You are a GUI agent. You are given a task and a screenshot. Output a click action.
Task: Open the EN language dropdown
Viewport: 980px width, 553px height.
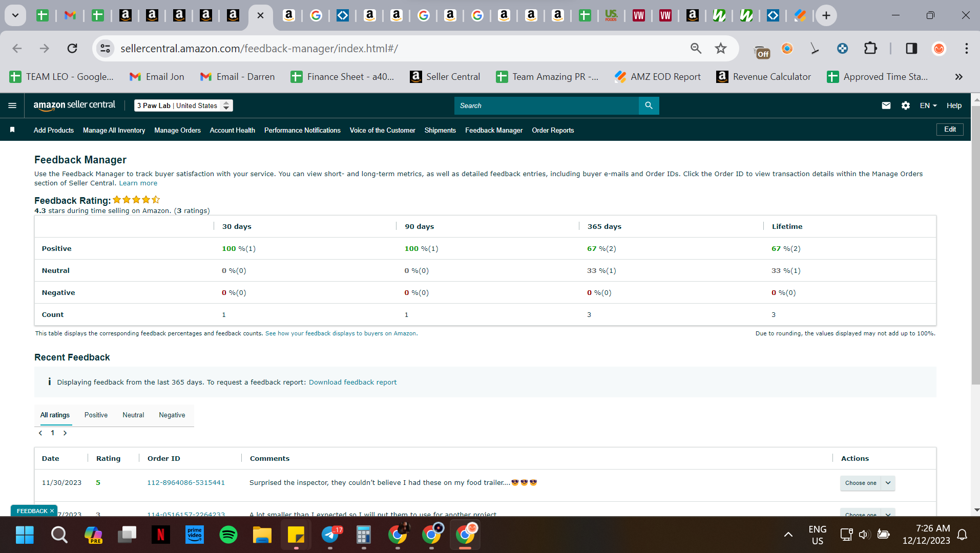point(928,105)
